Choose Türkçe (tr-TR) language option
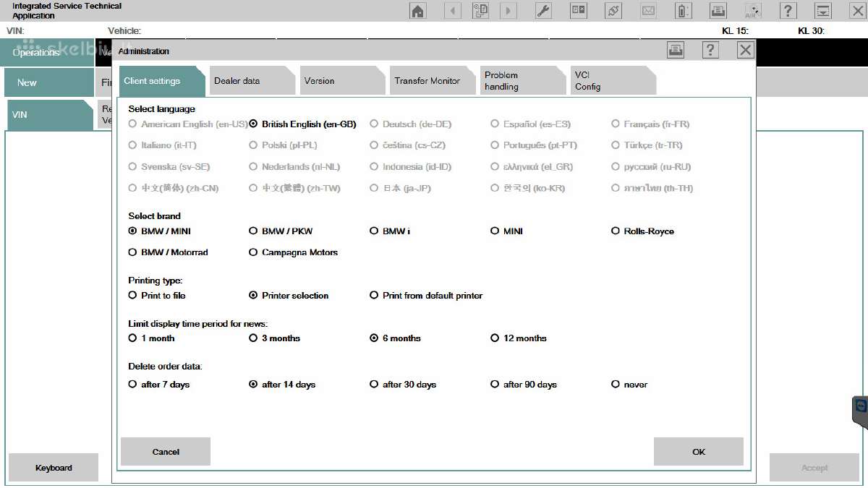868x488 pixels. tap(647, 145)
